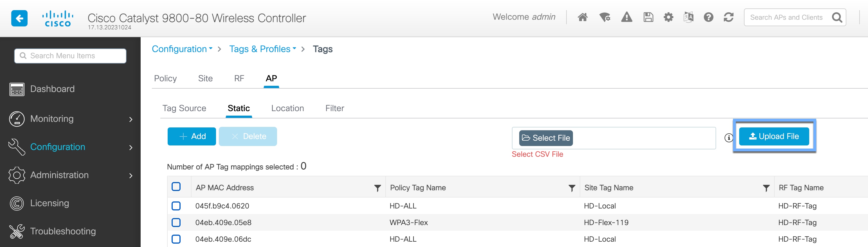Switch to the Policy tab

pyautogui.click(x=165, y=78)
